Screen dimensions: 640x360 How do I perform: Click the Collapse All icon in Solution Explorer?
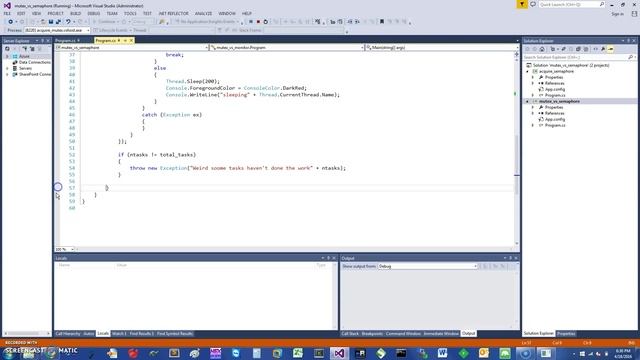578,49
